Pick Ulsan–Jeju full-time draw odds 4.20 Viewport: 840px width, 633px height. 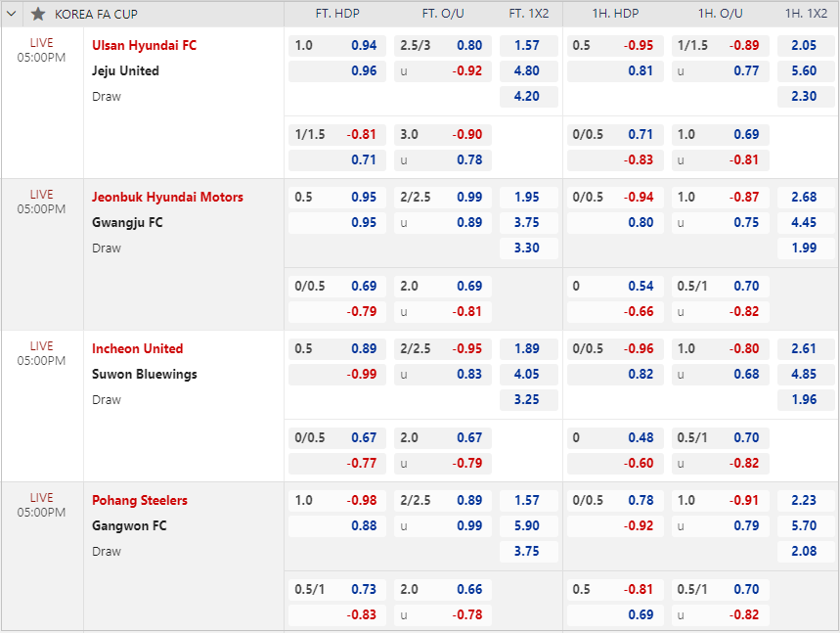528,97
